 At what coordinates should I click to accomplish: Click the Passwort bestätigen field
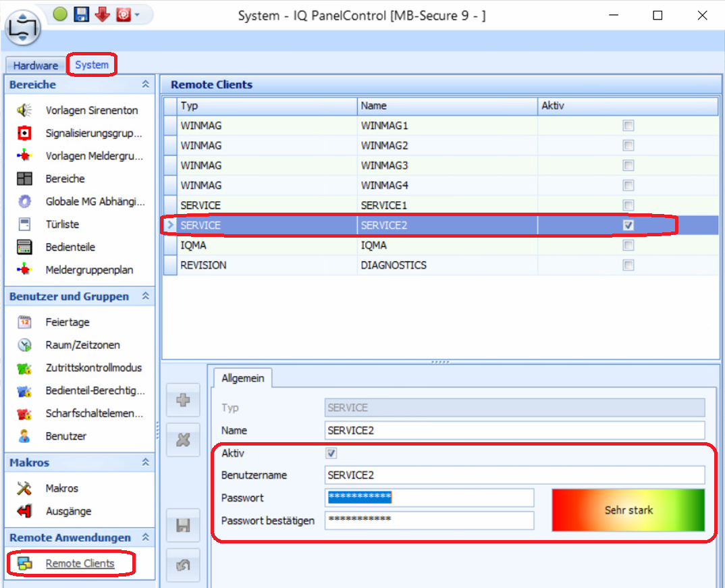pos(429,520)
